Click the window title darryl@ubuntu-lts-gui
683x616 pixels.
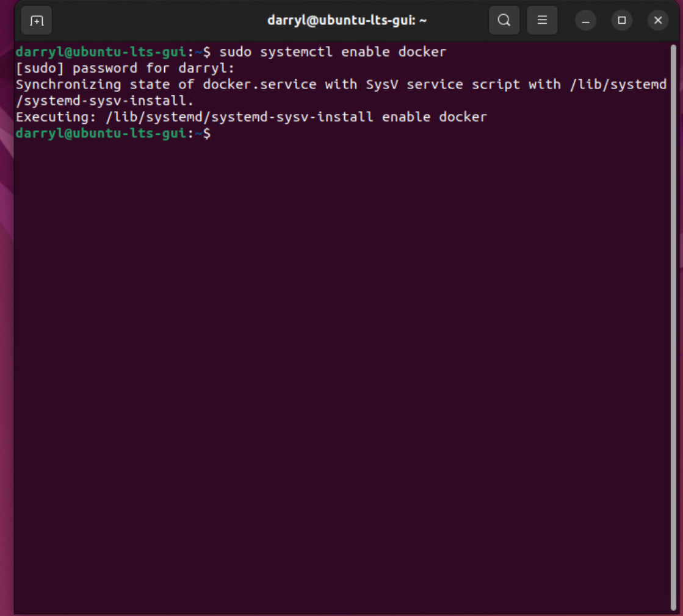point(347,21)
